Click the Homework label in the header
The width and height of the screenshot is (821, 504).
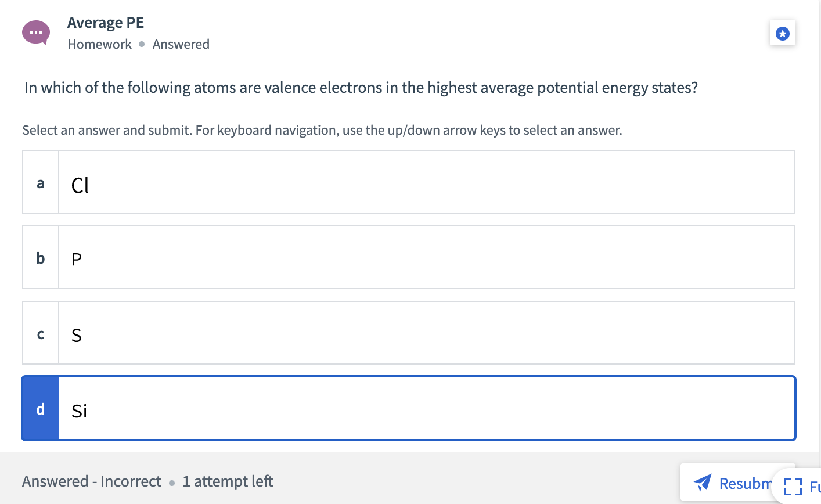coord(99,44)
